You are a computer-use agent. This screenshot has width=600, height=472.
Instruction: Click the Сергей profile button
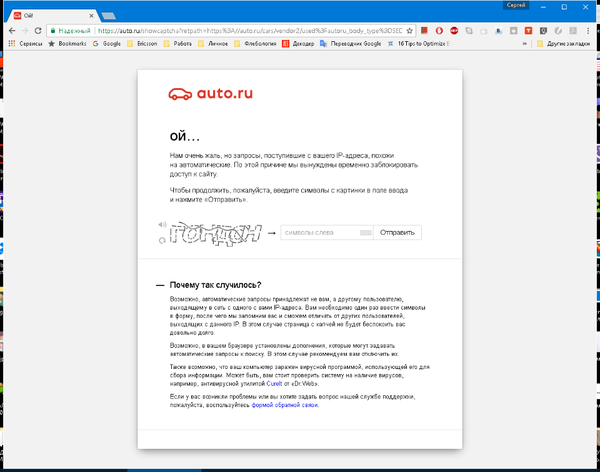[x=516, y=5]
